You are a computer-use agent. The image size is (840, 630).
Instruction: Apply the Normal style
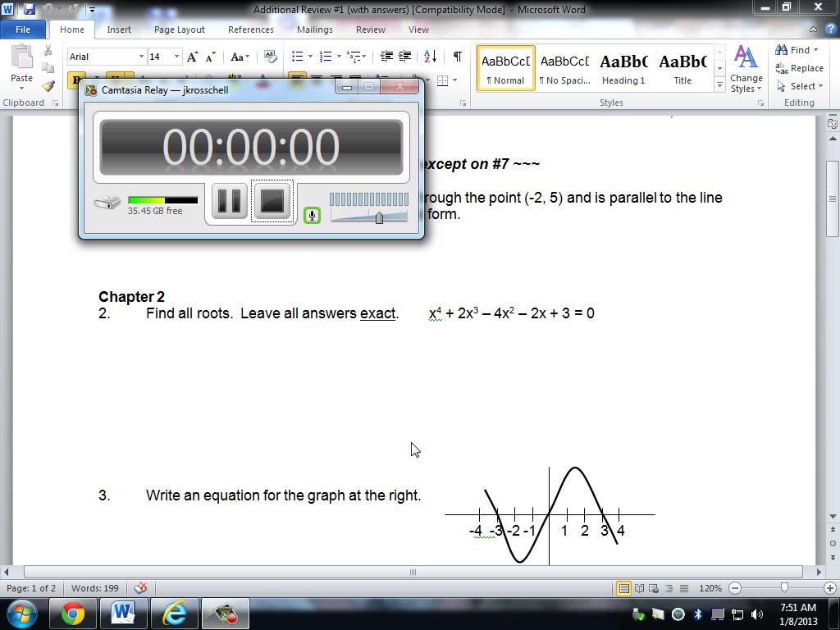[x=505, y=68]
